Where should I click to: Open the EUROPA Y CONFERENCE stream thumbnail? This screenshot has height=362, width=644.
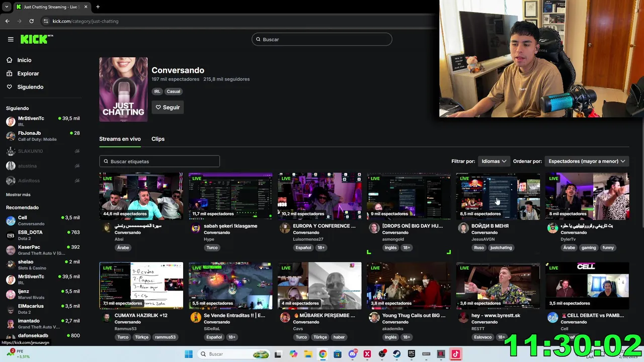tap(319, 196)
